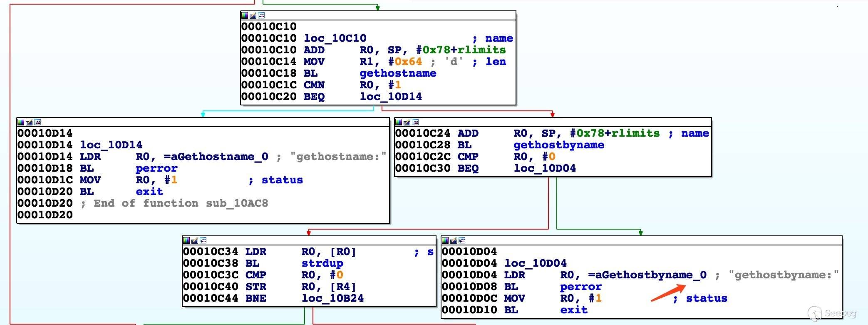This screenshot has width=868, height=325.
Task: Click perror call in the loc_10D14 block
Action: tap(156, 168)
